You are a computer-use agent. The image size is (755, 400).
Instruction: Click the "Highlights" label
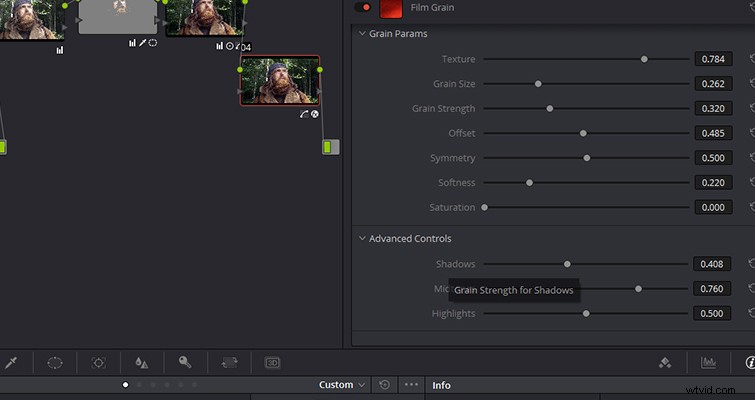point(454,314)
